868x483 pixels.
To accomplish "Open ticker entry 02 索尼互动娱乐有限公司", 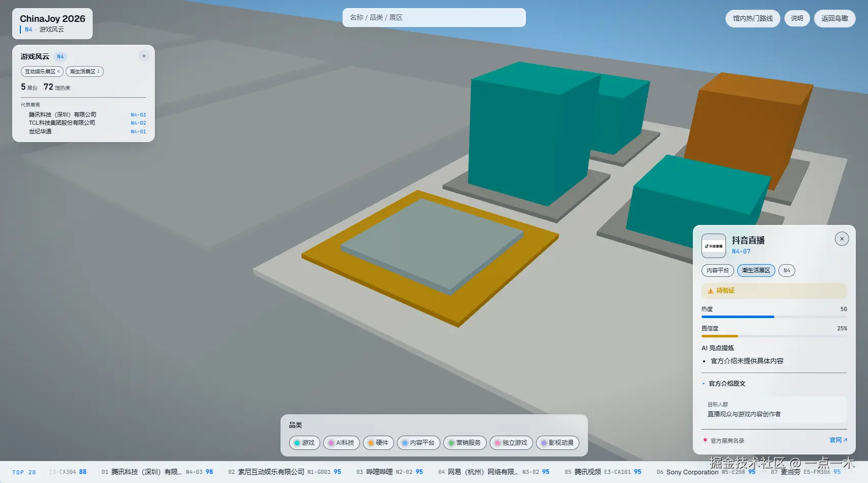I will pyautogui.click(x=285, y=472).
